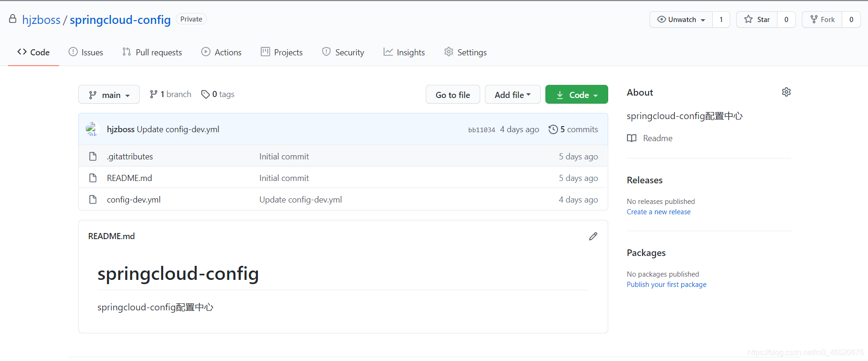Click the file icon next to config-dev.yml
Screen dimensions: 868x361
[93, 199]
